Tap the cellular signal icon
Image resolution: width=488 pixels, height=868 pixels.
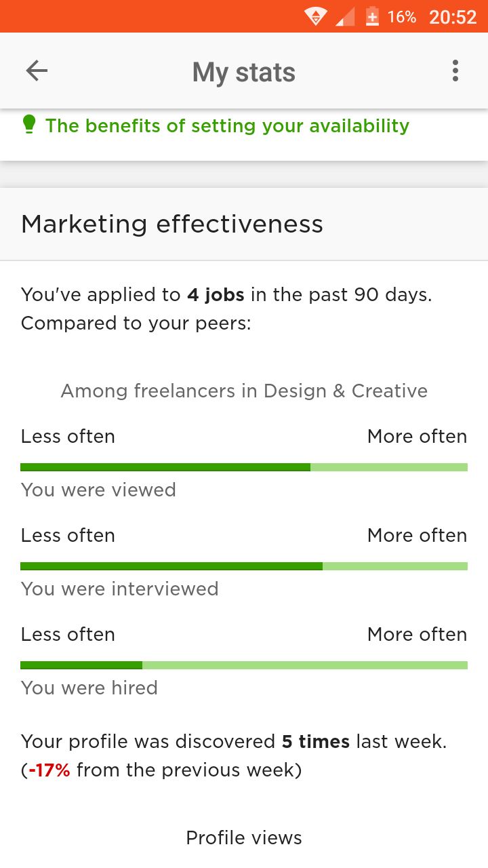coord(345,16)
